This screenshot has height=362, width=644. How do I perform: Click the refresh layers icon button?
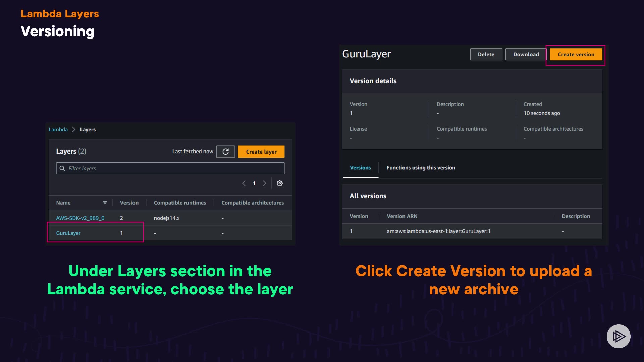(225, 152)
